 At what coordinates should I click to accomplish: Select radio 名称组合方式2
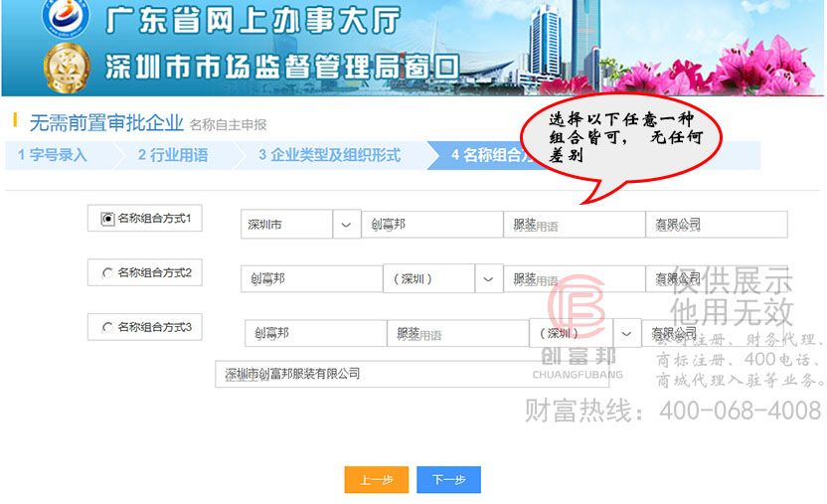[x=107, y=272]
